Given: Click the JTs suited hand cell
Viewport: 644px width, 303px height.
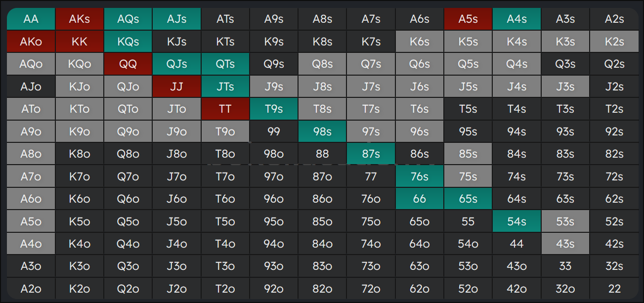Looking at the screenshot, I should pos(225,87).
